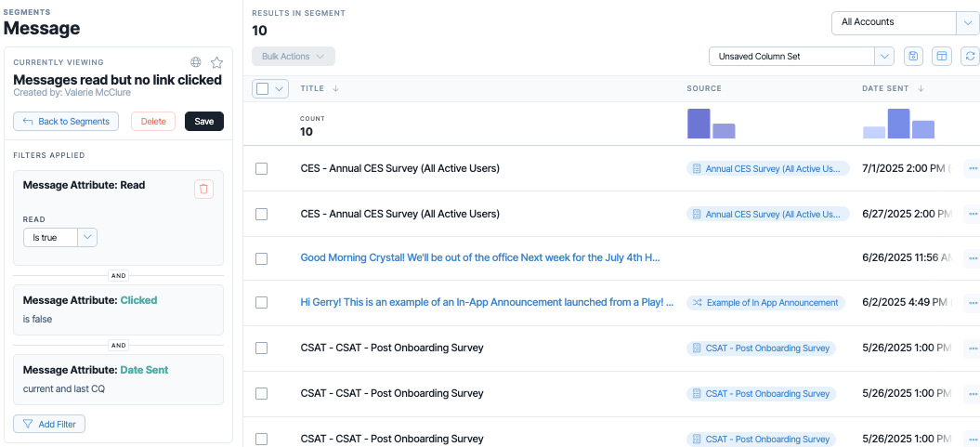
Task: Check the Good Morning Crystal row
Action: [x=262, y=258]
